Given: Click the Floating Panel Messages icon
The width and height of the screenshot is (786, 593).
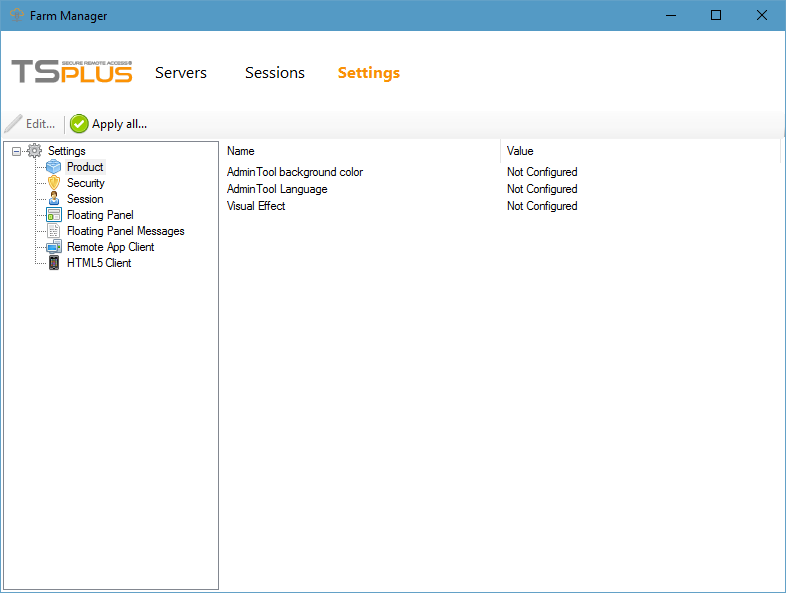Looking at the screenshot, I should tap(54, 231).
